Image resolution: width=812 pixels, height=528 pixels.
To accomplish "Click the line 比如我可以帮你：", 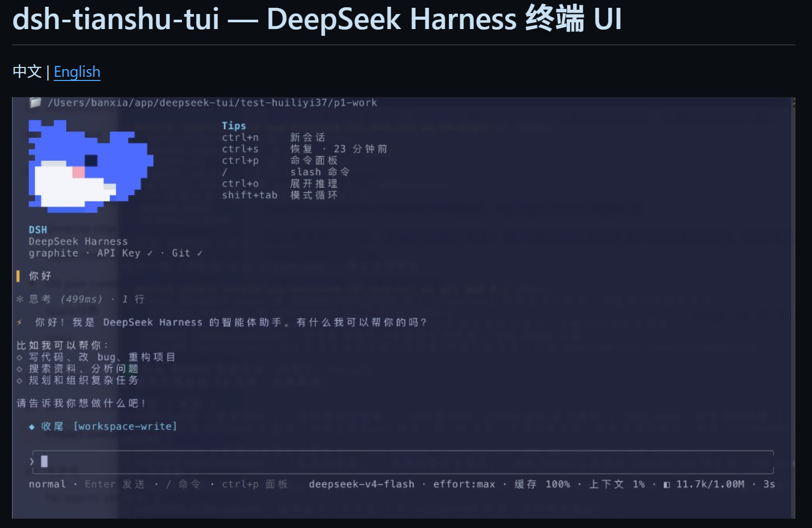I will 62,345.
